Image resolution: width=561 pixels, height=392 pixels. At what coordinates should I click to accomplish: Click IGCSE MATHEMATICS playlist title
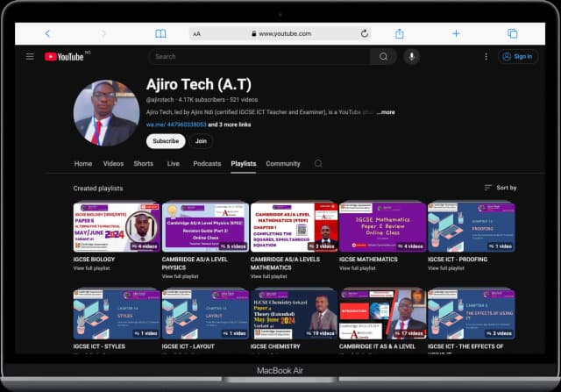tap(368, 260)
